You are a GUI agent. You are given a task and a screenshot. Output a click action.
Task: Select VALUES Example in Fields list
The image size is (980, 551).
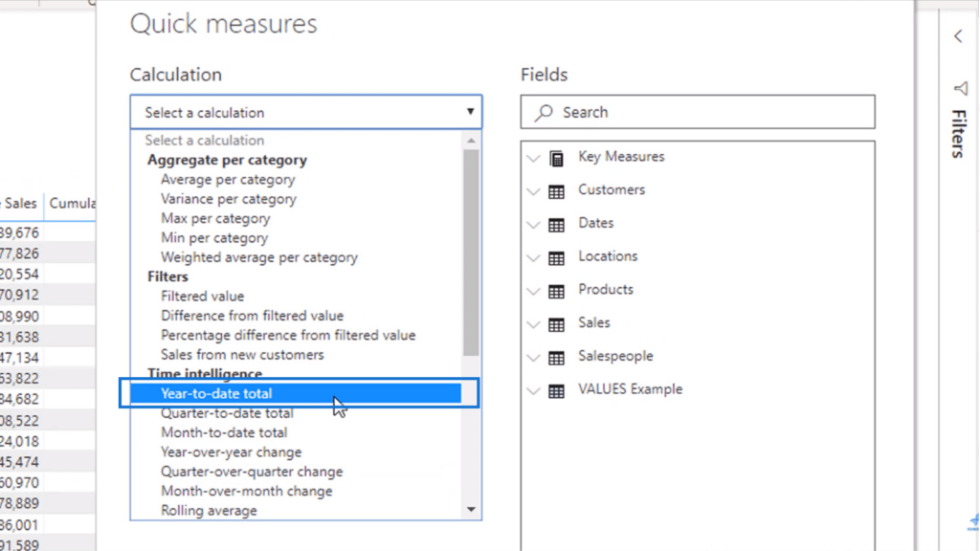[630, 388]
